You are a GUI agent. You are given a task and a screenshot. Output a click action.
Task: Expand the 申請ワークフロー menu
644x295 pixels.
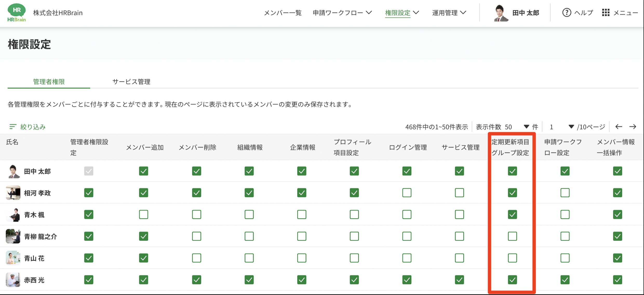[342, 13]
